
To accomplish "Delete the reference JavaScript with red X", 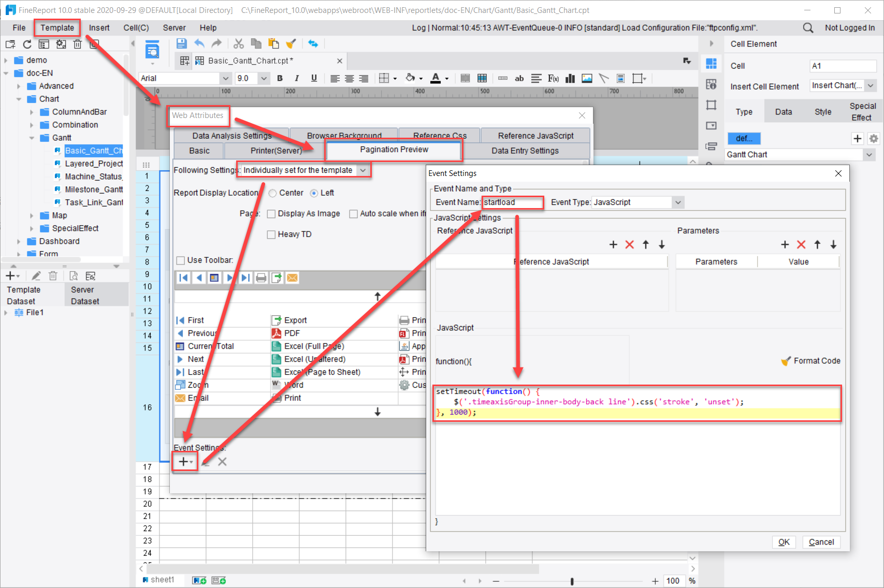I will click(629, 244).
